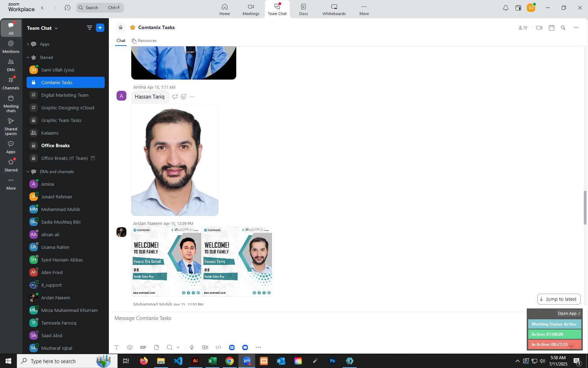Open the GIF picker
The height and width of the screenshot is (368, 588).
coord(143,347)
